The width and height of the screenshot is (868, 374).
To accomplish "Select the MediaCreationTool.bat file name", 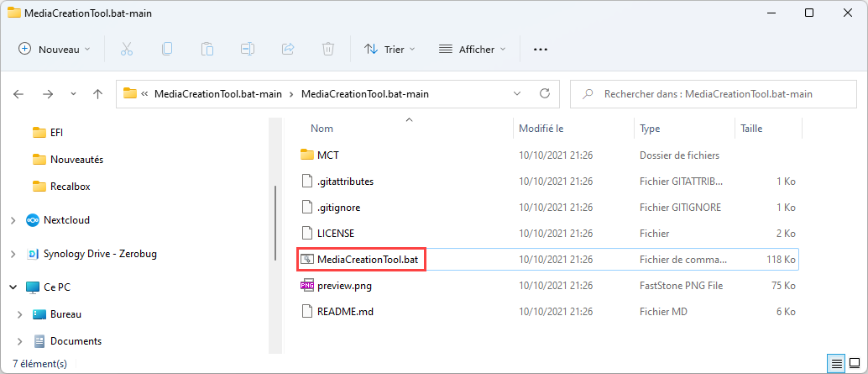I will [x=368, y=260].
